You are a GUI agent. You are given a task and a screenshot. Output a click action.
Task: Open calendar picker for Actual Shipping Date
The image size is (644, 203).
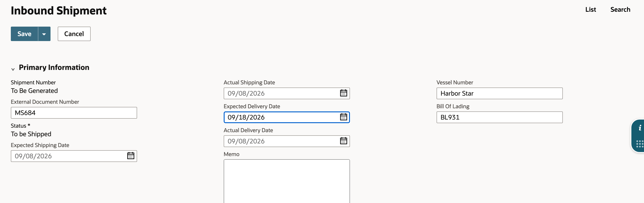click(343, 93)
